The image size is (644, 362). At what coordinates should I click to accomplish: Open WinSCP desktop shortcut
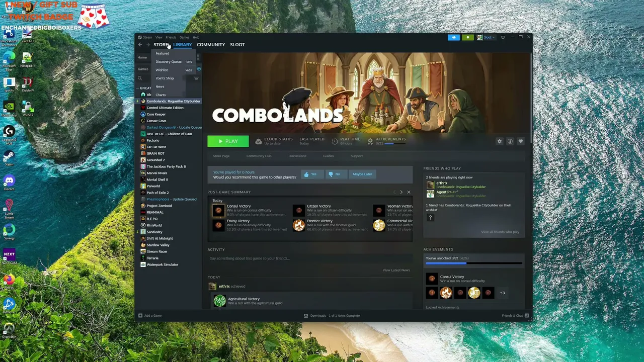pyautogui.click(x=28, y=109)
